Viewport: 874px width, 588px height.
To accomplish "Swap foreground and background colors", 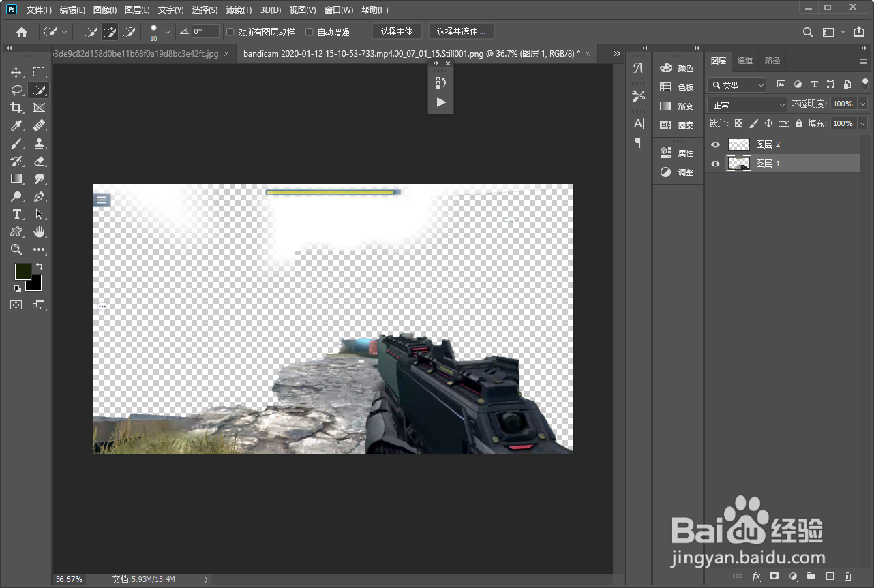I will coord(40,266).
